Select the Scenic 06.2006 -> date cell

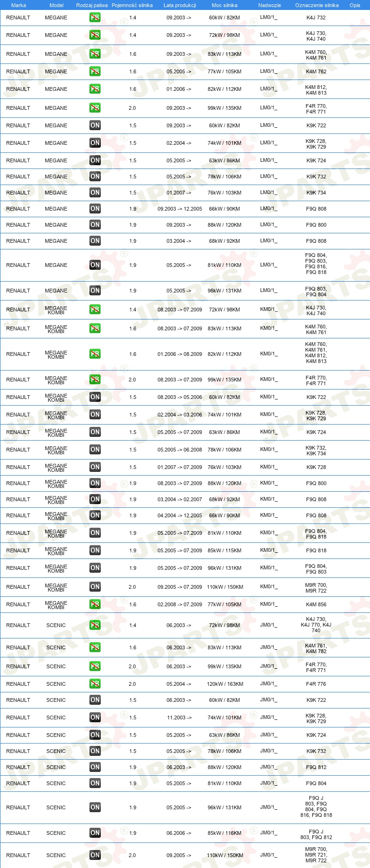(x=179, y=833)
